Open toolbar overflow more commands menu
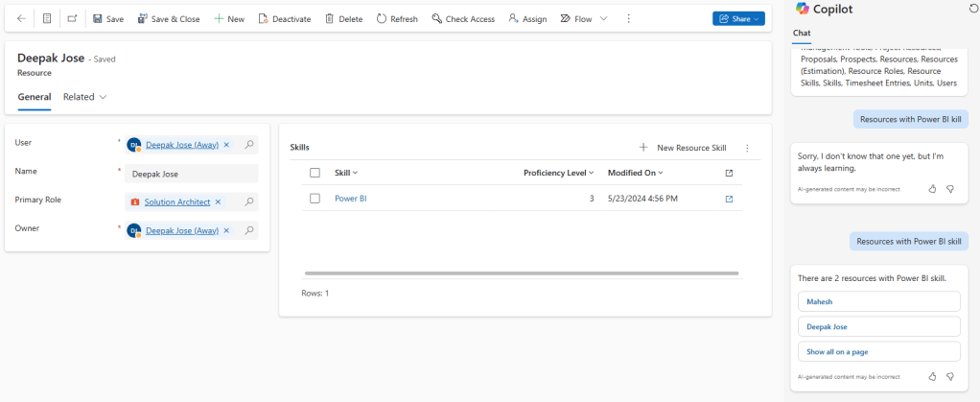Image resolution: width=980 pixels, height=402 pixels. coord(628,18)
